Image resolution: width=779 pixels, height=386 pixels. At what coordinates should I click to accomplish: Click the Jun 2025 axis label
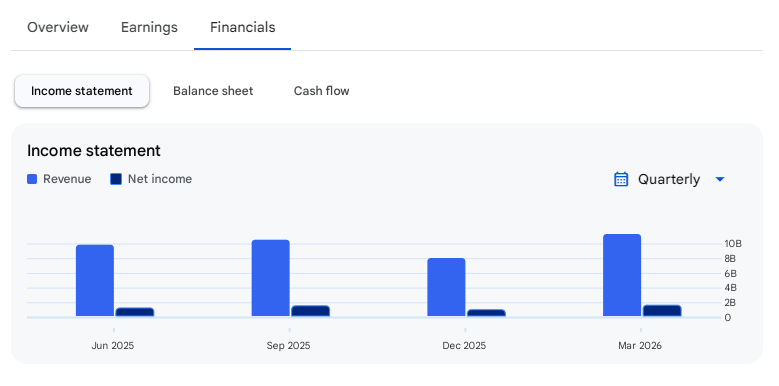(x=113, y=346)
